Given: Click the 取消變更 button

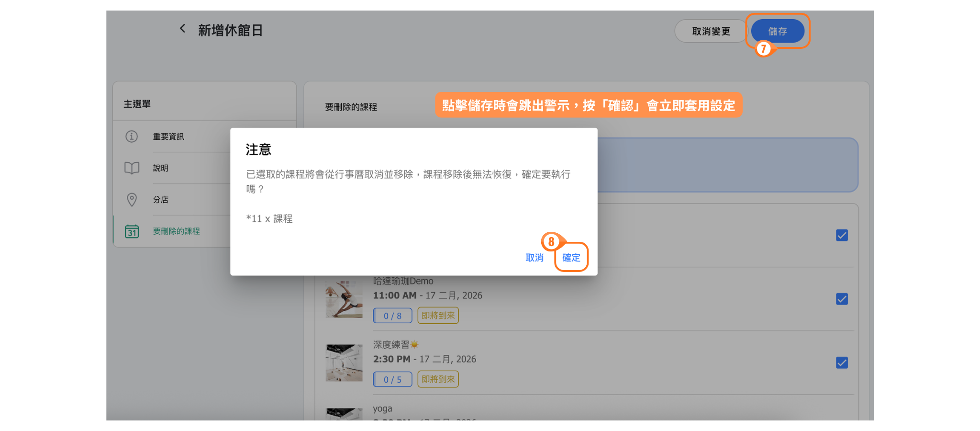Looking at the screenshot, I should pyautogui.click(x=711, y=31).
